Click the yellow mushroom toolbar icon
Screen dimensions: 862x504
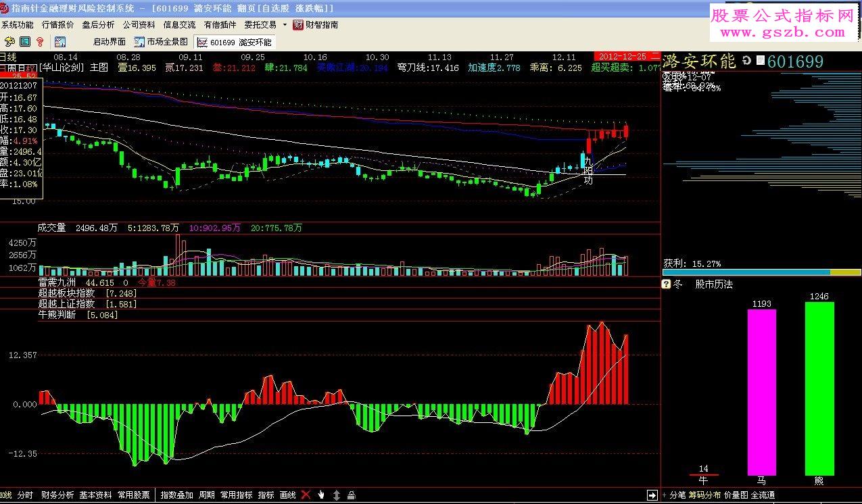coord(9,42)
